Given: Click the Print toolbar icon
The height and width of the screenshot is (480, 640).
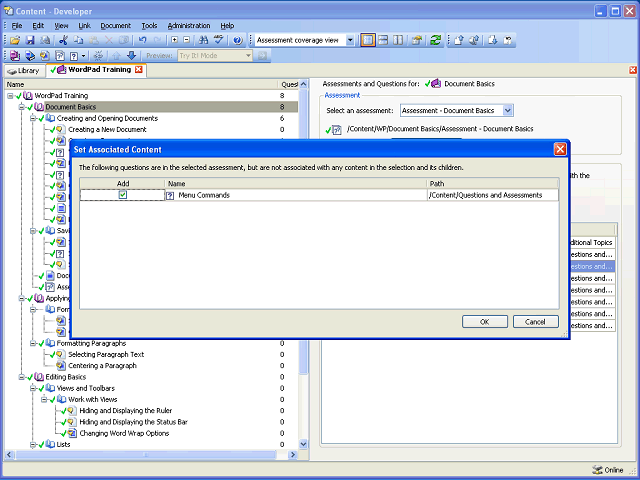Looking at the screenshot, I should pos(45,40).
